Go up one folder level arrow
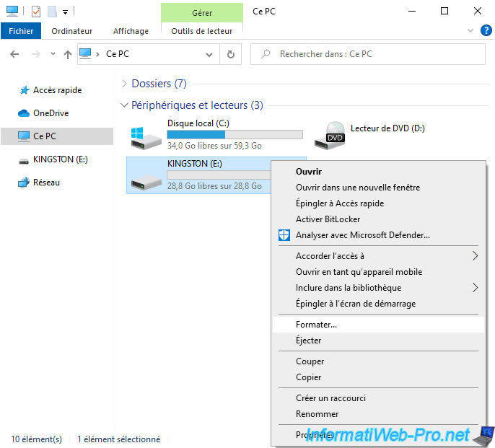495x448 pixels. 67,54
